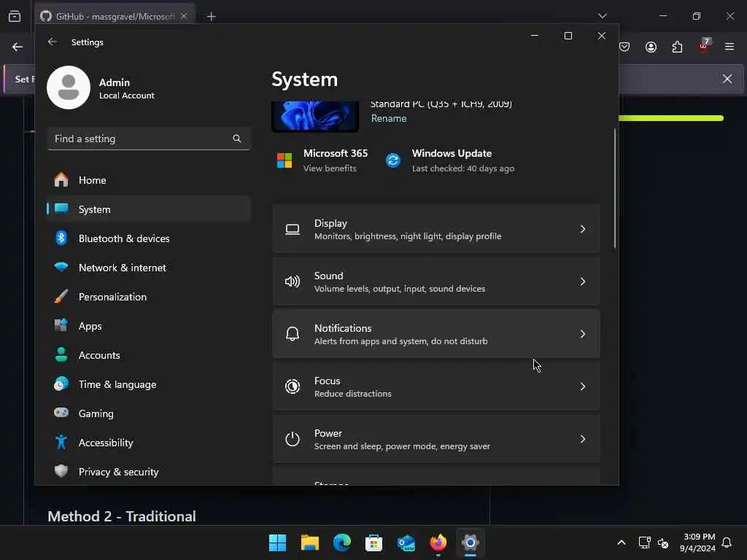Click the search magnifier icon

[x=237, y=139]
